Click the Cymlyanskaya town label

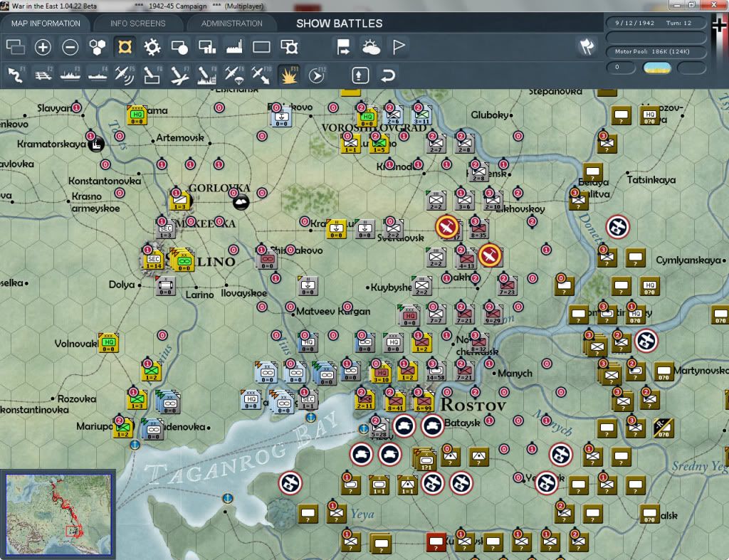pos(688,260)
